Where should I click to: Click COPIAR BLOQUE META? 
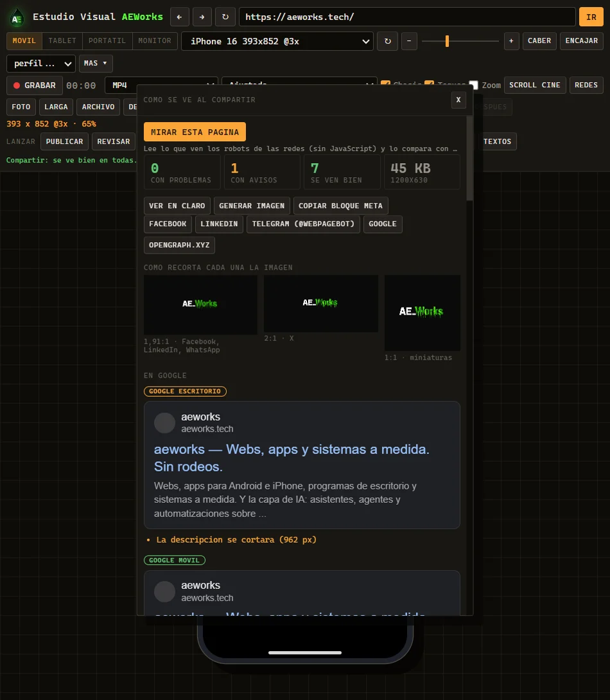340,206
